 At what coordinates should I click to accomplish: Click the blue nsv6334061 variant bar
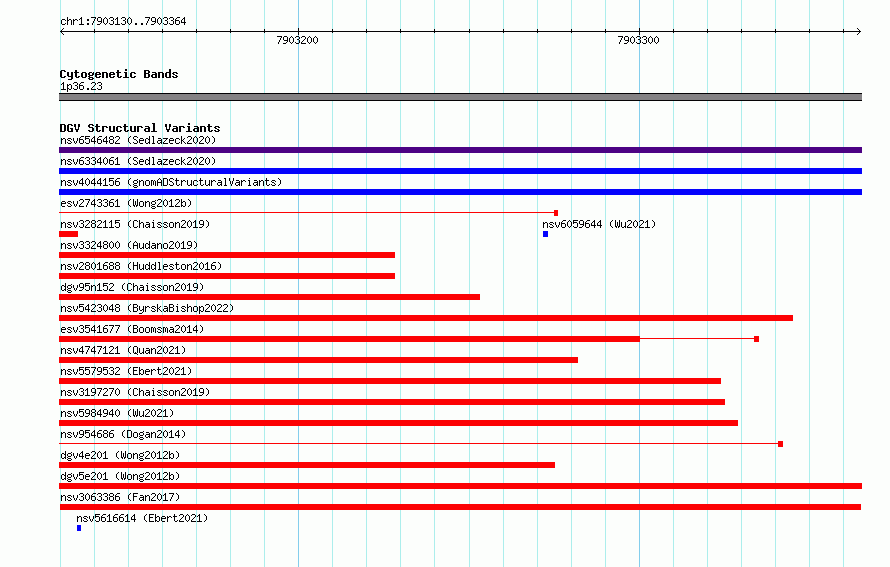tap(460, 171)
